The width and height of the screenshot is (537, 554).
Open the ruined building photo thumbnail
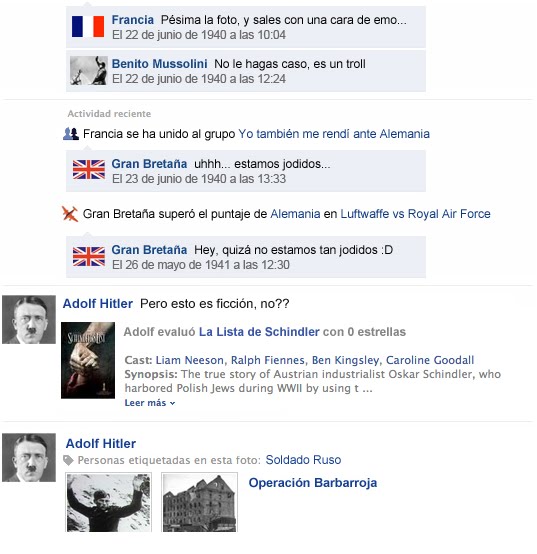pyautogui.click(x=200, y=502)
